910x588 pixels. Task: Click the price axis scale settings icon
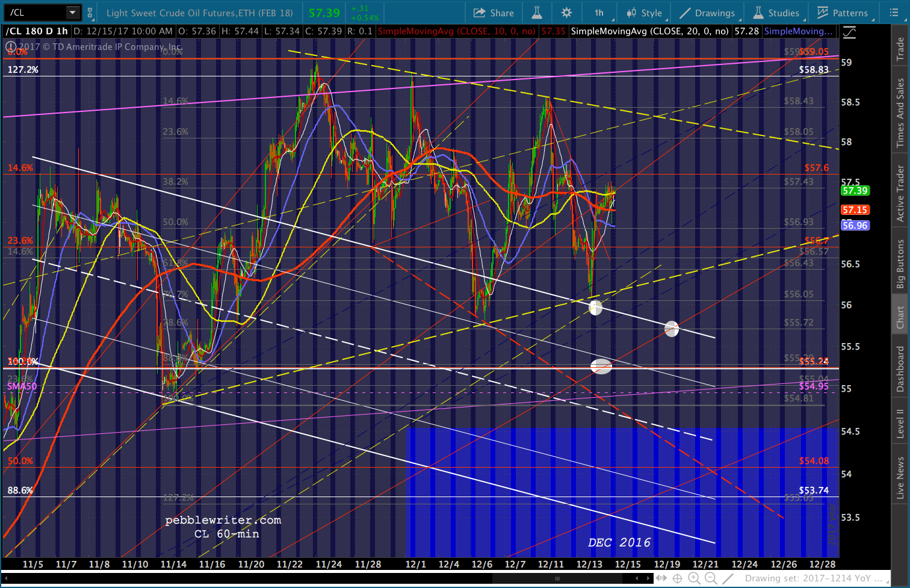[849, 34]
